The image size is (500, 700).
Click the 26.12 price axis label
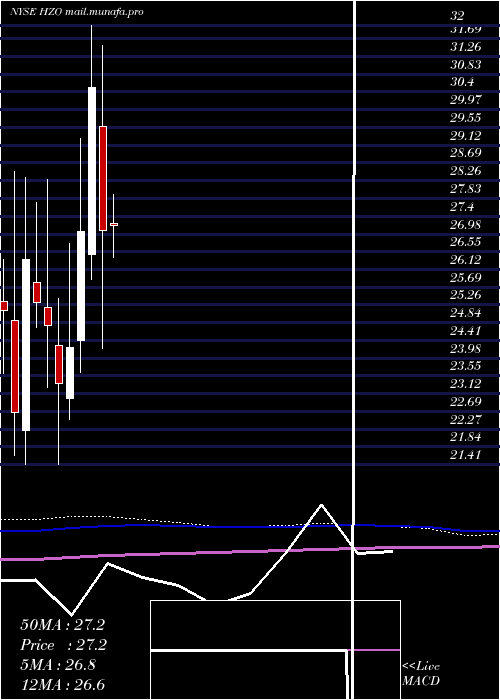(x=466, y=259)
